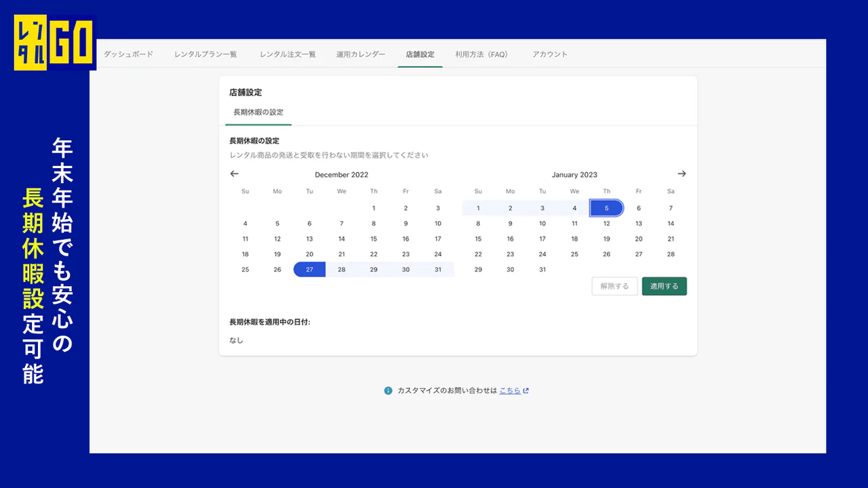Pick December 31 in calendar
868x488 pixels.
point(438,270)
